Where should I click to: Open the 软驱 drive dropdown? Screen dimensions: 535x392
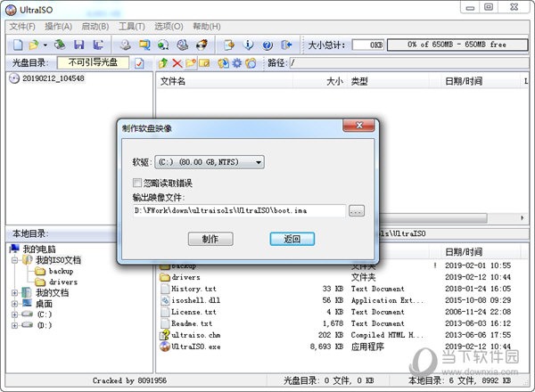(210, 162)
